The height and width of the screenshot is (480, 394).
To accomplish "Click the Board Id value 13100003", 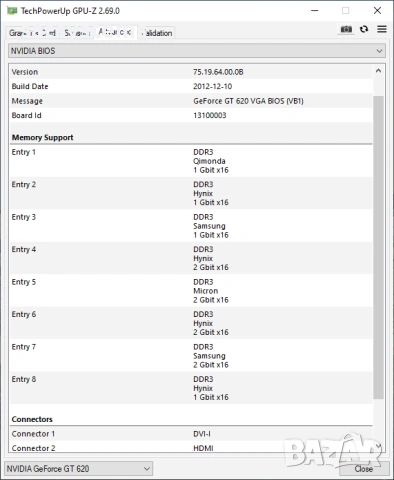I will (210, 115).
